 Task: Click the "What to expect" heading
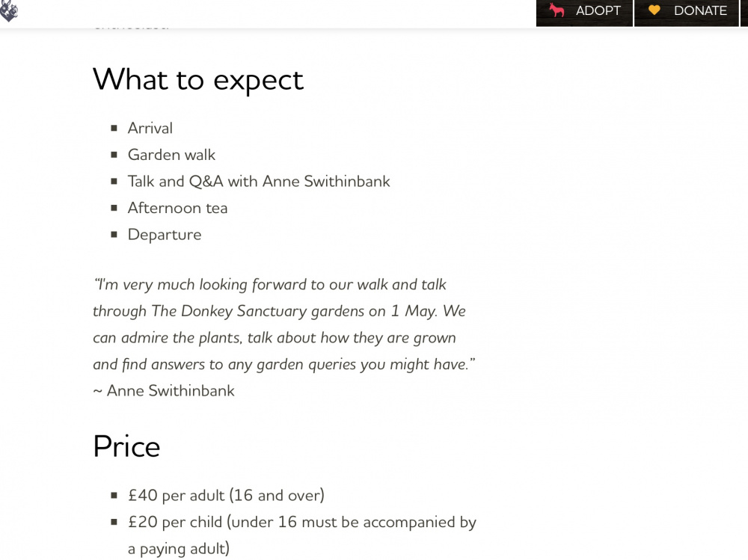(x=198, y=80)
